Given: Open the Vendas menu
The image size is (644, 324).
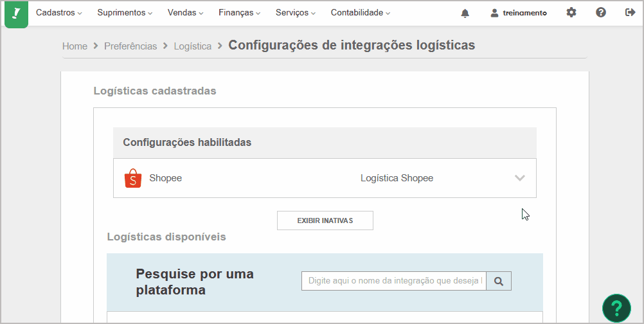Looking at the screenshot, I should [x=186, y=13].
